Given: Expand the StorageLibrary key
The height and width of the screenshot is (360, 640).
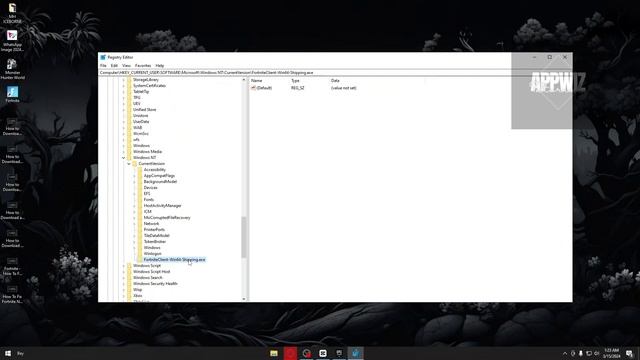Looking at the screenshot, I should point(124,80).
